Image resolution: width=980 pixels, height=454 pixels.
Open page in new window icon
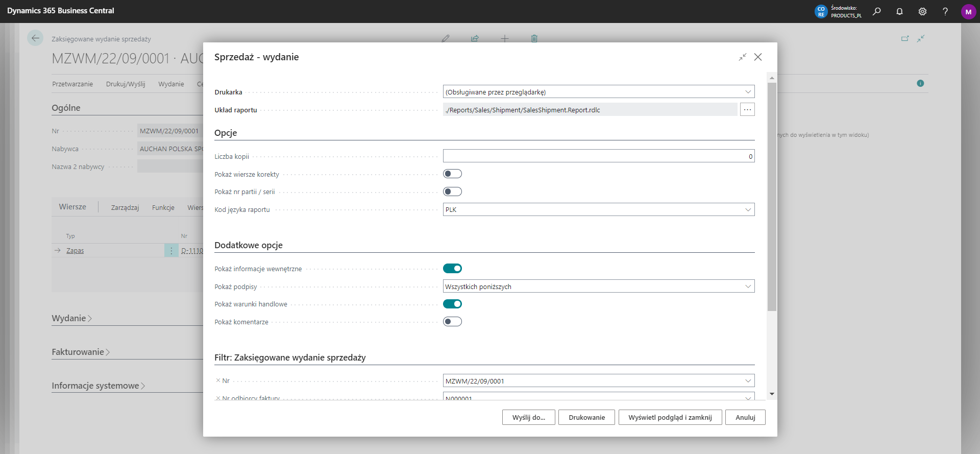click(905, 39)
